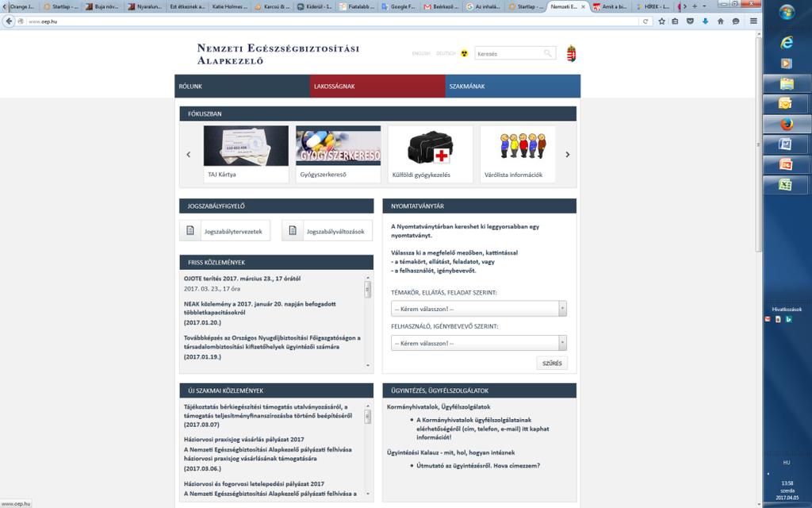Screen dimensions: 812x508
Task: Switch to the Katie Holmes browser tab
Action: tap(229, 6)
